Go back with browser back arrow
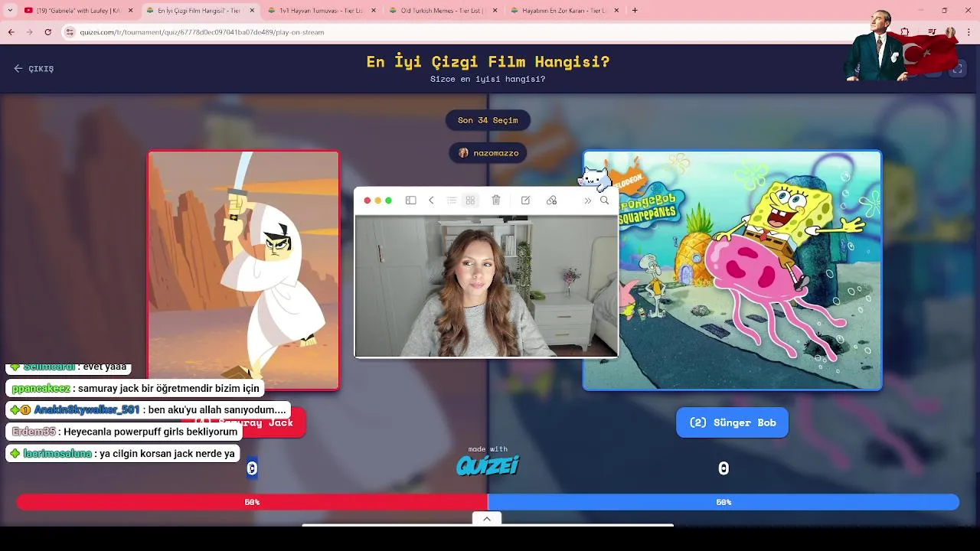This screenshot has width=980, height=551. click(11, 32)
